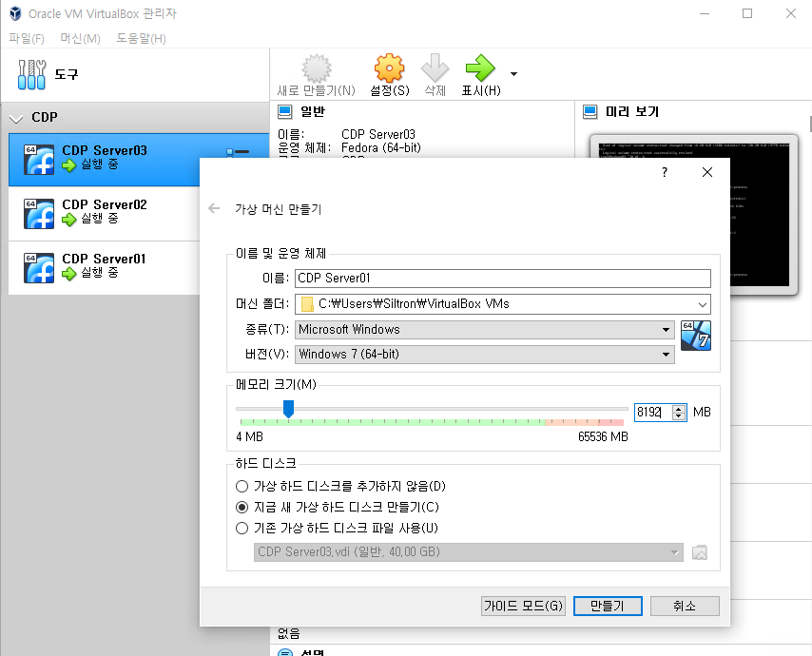
Task: Click the memory size slider handle
Action: [288, 409]
